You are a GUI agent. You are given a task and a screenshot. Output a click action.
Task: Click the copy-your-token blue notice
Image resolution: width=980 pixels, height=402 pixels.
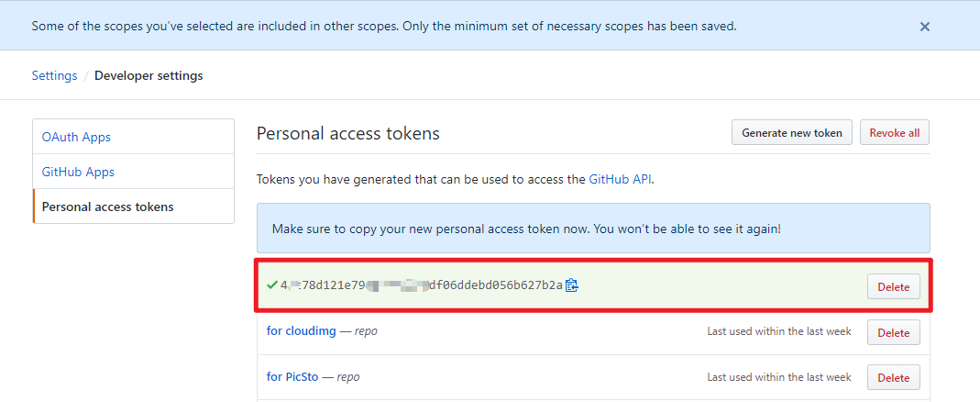(593, 228)
